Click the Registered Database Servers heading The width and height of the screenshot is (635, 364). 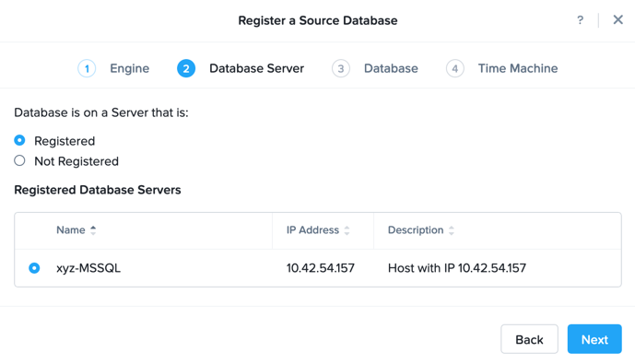(x=98, y=190)
